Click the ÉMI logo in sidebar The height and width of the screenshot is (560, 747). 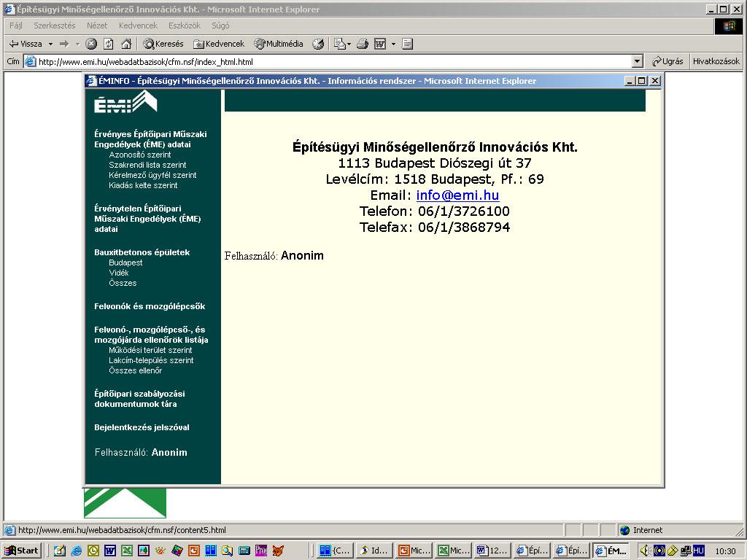[x=125, y=102]
